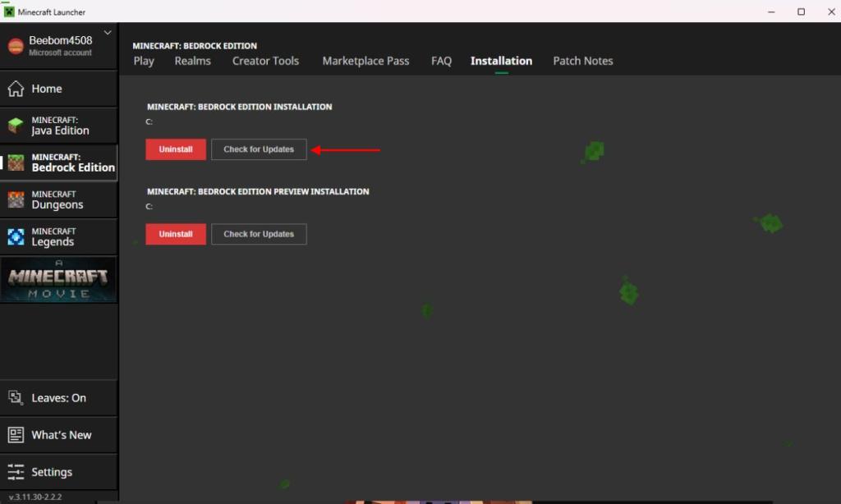Go to the FAQ tab
The image size is (841, 504).
440,61
